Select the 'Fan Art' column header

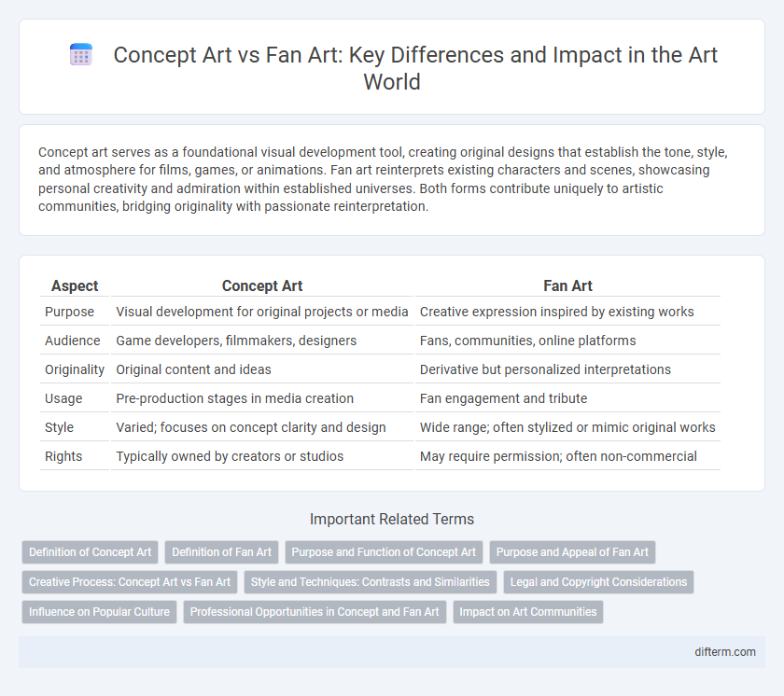tap(567, 285)
